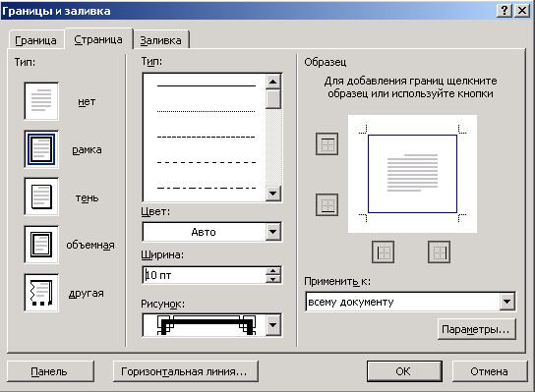Open the Рисунок art pattern dropdown
535x392 pixels.
(273, 325)
